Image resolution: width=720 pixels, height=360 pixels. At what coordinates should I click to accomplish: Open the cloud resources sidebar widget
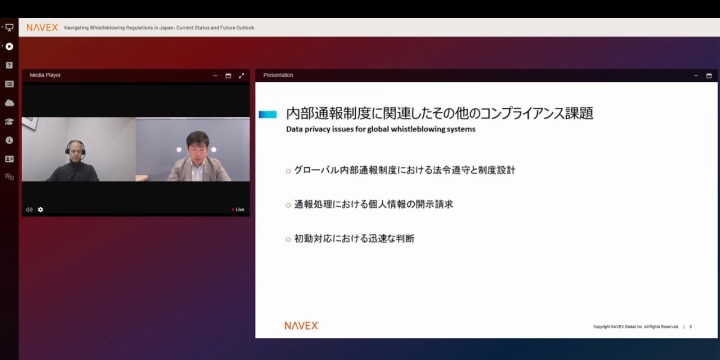click(9, 103)
